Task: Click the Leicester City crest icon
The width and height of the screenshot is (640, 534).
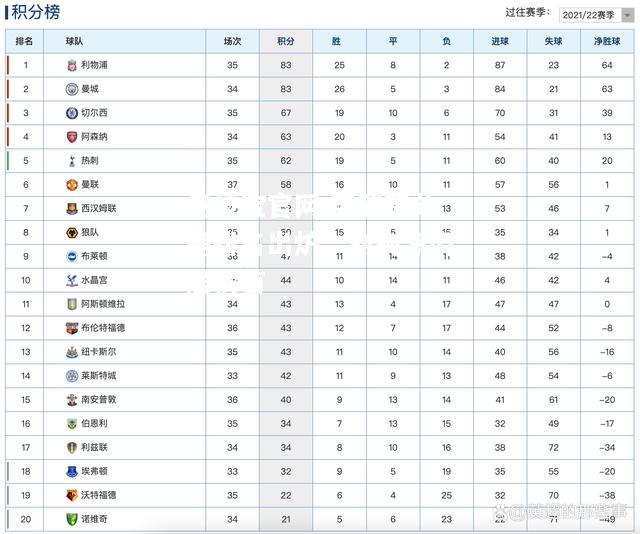Action: coord(72,376)
